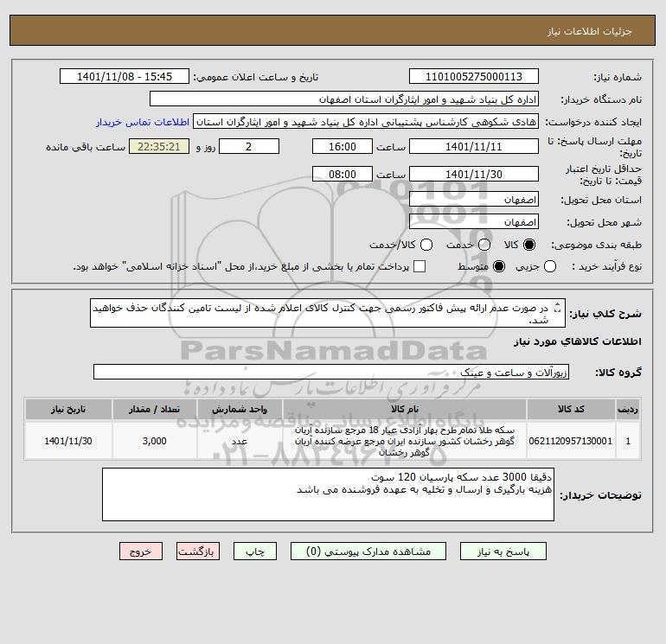The height and width of the screenshot is (644, 666).
Task: Click the تعداد / مقدار column header
Action: [x=155, y=409]
